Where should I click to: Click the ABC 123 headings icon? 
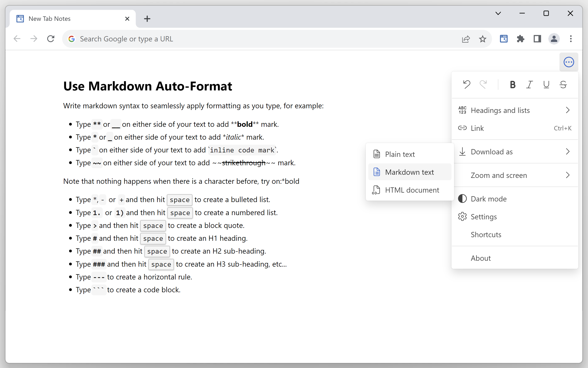click(462, 110)
